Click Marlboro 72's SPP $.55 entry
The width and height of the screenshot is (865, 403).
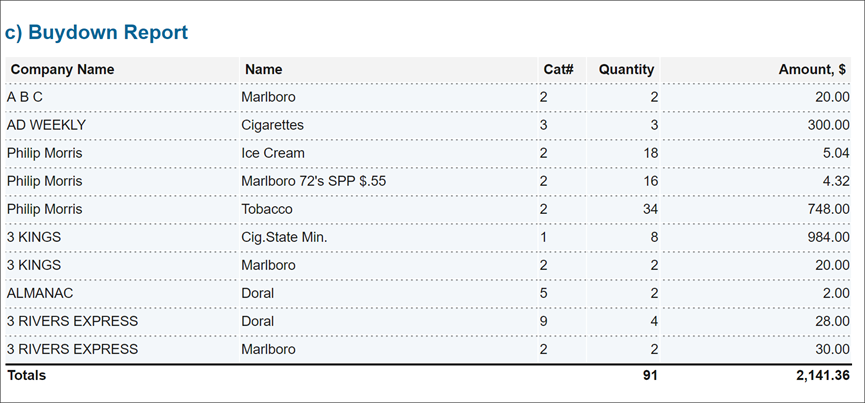coord(313,181)
